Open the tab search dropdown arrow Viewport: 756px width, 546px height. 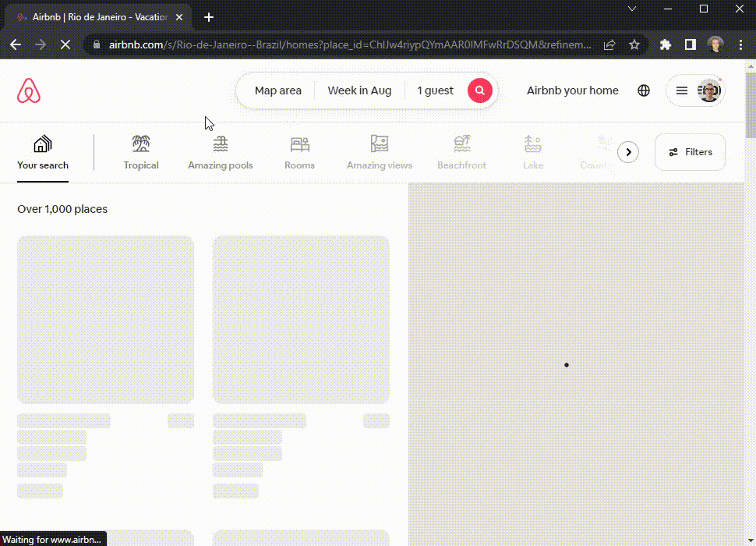pos(631,9)
